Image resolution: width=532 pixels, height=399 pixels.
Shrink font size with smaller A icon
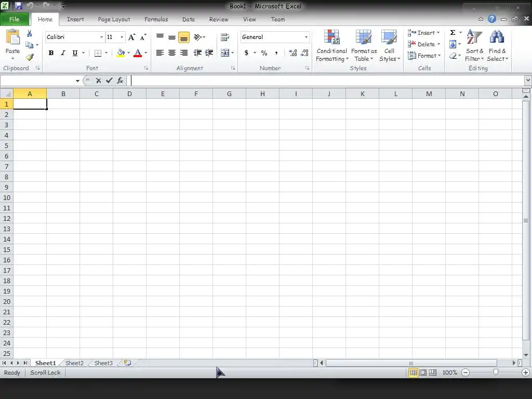click(143, 37)
